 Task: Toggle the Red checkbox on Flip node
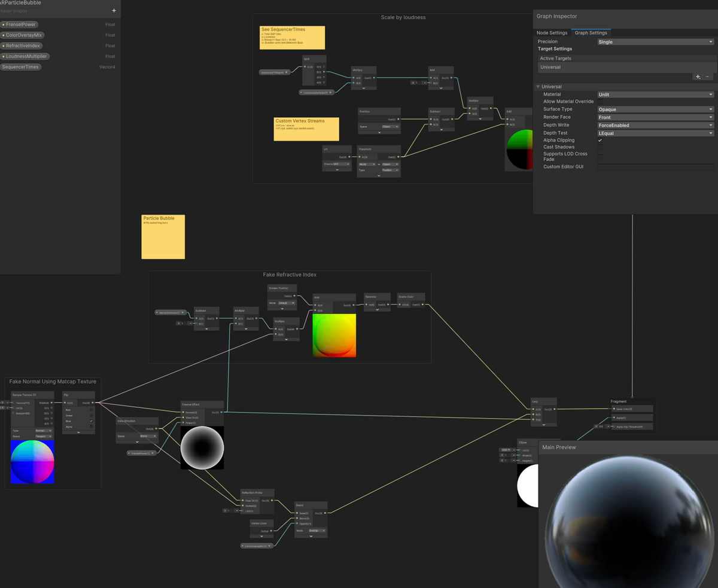(91, 410)
